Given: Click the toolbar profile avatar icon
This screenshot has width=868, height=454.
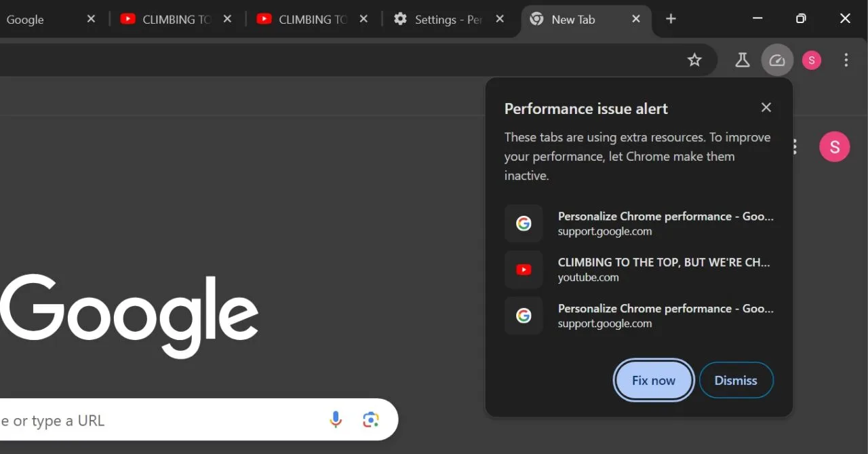Looking at the screenshot, I should 812,60.
